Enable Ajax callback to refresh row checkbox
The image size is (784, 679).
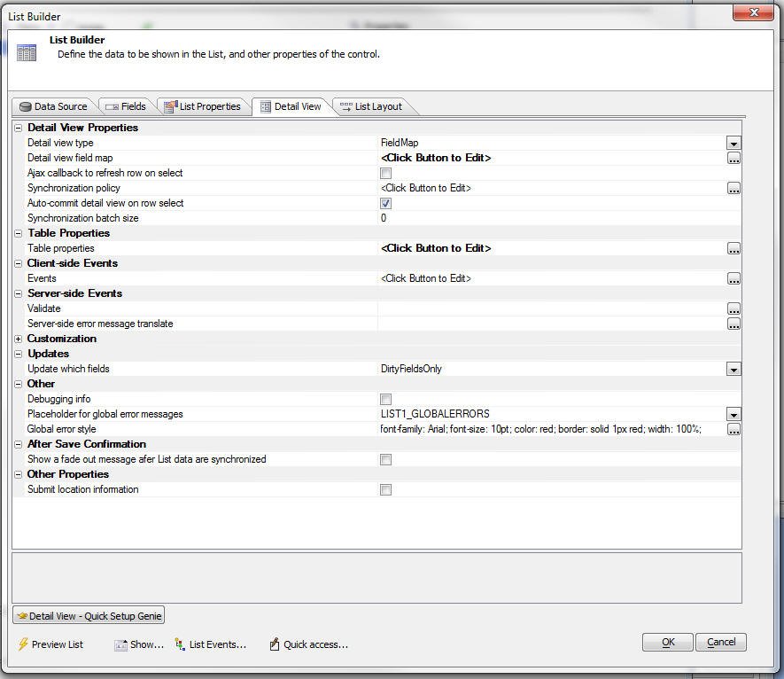pos(385,174)
